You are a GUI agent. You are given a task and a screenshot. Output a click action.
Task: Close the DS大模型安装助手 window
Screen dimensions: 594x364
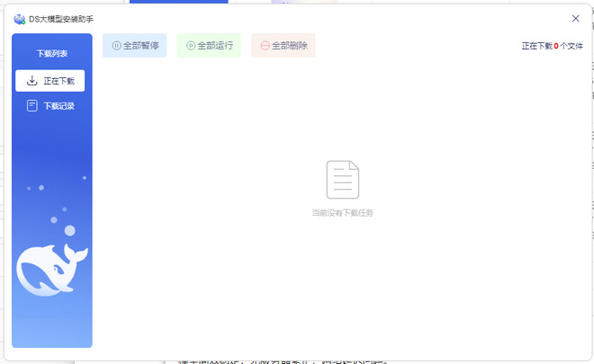tap(575, 18)
